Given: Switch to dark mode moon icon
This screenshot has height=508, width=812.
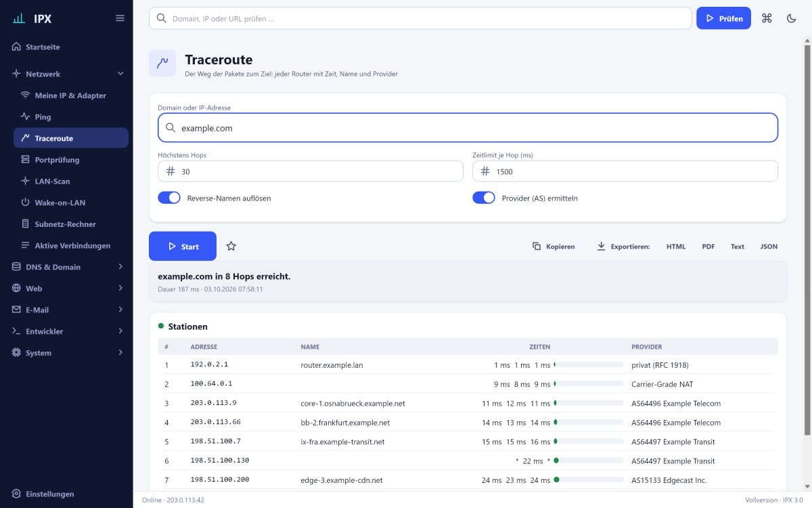Looking at the screenshot, I should [792, 18].
